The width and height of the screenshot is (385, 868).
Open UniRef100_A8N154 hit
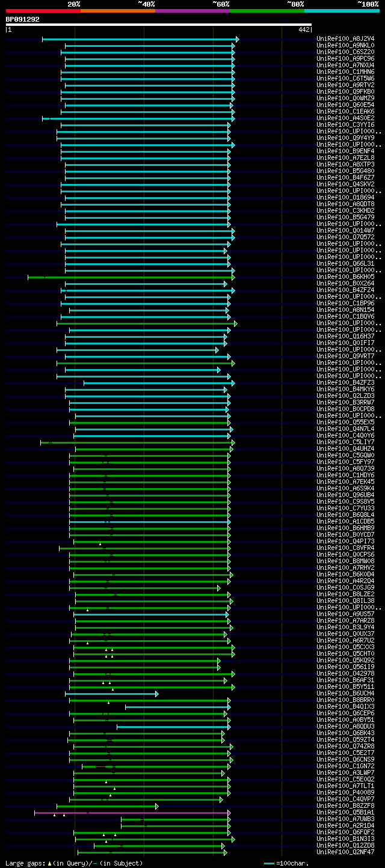tap(345, 310)
